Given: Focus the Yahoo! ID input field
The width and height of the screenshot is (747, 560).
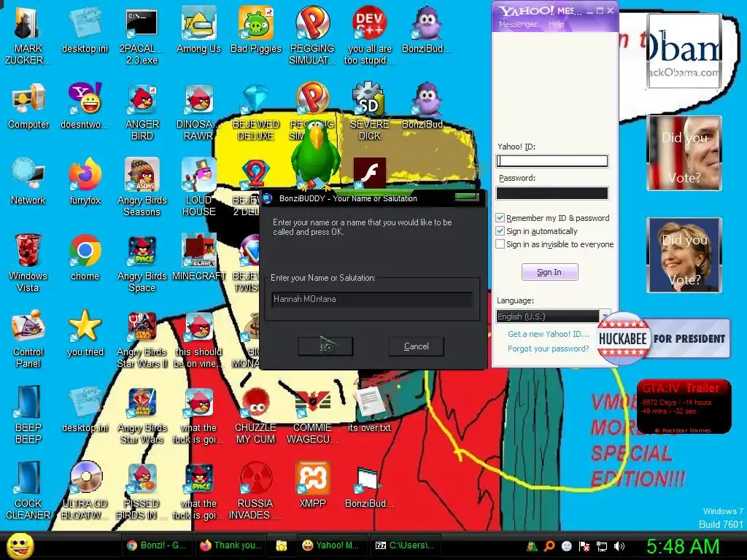Looking at the screenshot, I should point(552,161).
